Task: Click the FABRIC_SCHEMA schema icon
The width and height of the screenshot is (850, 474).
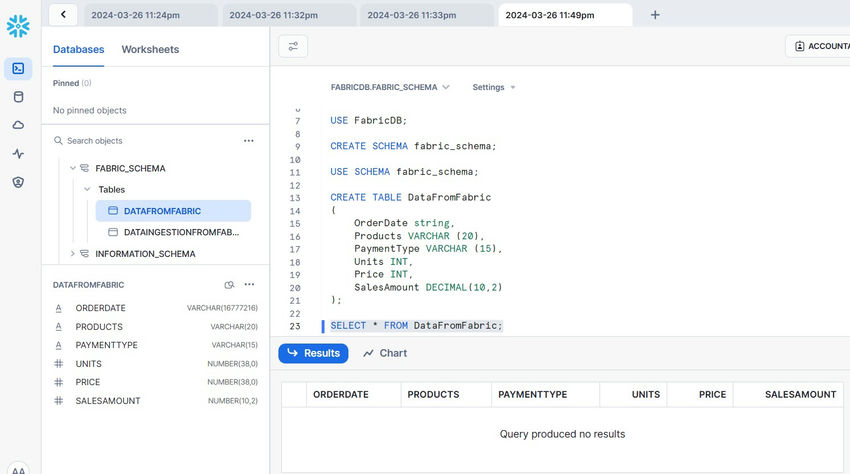Action: coord(85,168)
